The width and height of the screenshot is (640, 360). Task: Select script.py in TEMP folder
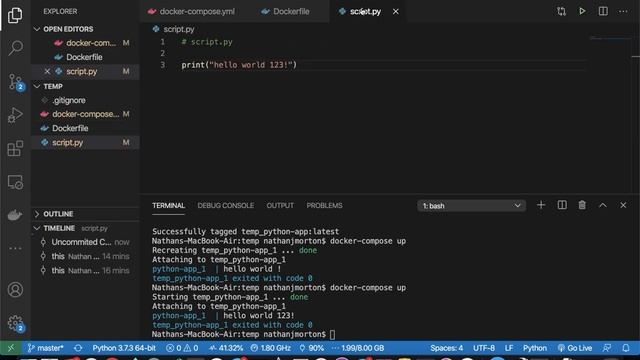(x=85, y=142)
